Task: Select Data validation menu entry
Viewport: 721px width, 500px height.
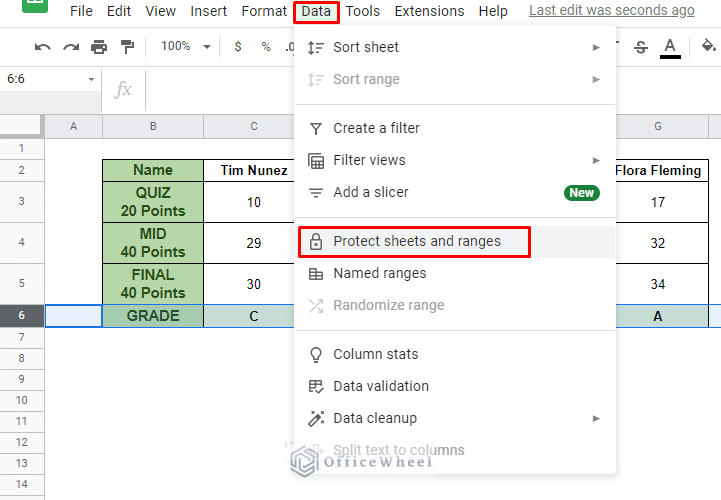Action: 380,386
